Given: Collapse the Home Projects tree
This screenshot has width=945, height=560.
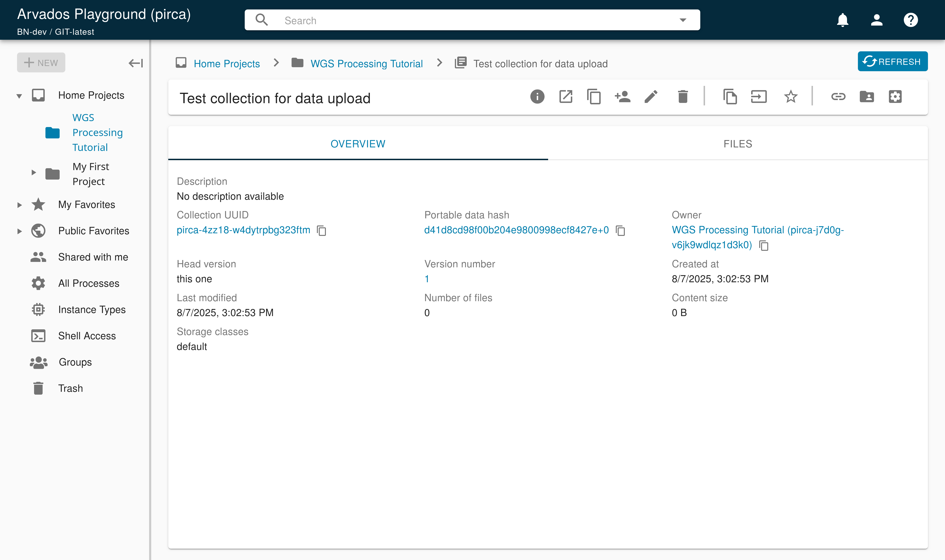Looking at the screenshot, I should 19,96.
